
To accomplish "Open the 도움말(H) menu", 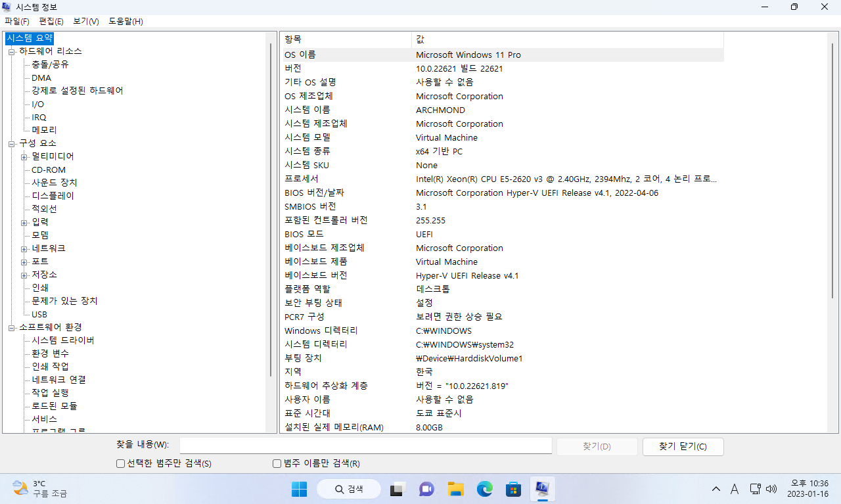I will click(x=125, y=21).
